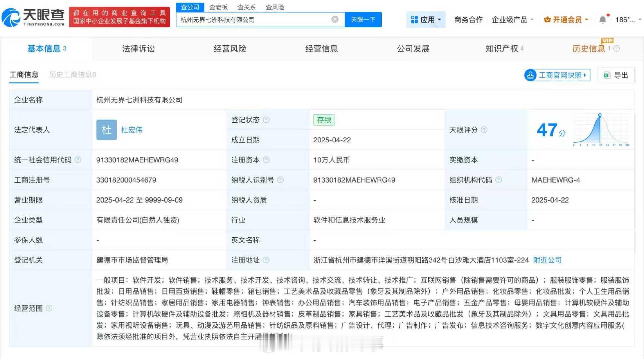
Task: Click help icon beside 天眼评分
Action: (x=484, y=130)
